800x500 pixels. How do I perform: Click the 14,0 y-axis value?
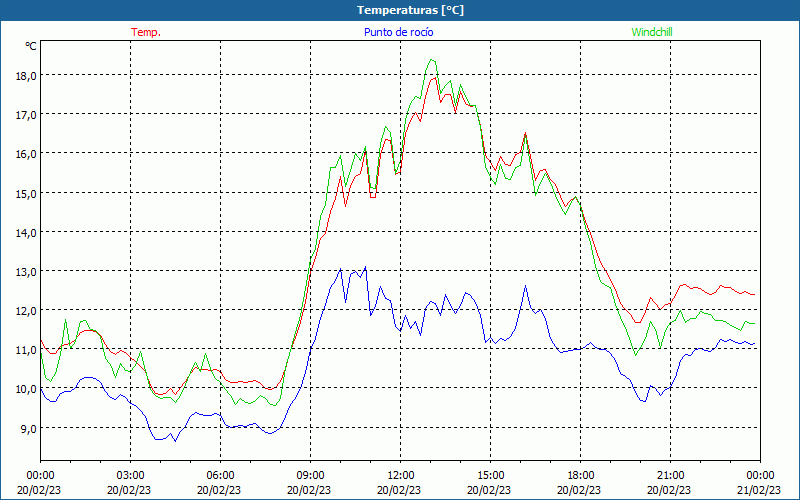tap(26, 233)
